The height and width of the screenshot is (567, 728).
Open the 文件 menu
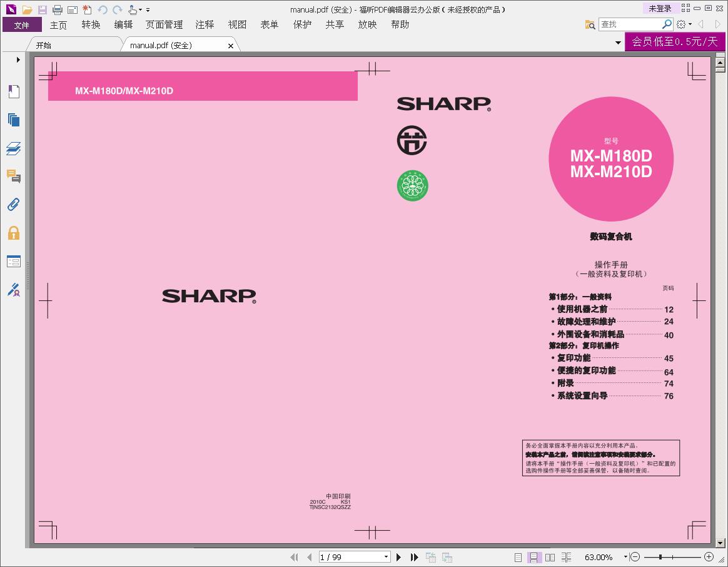tap(22, 25)
